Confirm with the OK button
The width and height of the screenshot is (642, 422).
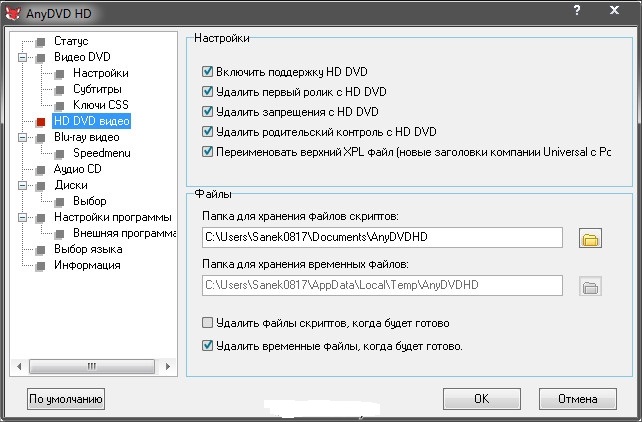[482, 399]
